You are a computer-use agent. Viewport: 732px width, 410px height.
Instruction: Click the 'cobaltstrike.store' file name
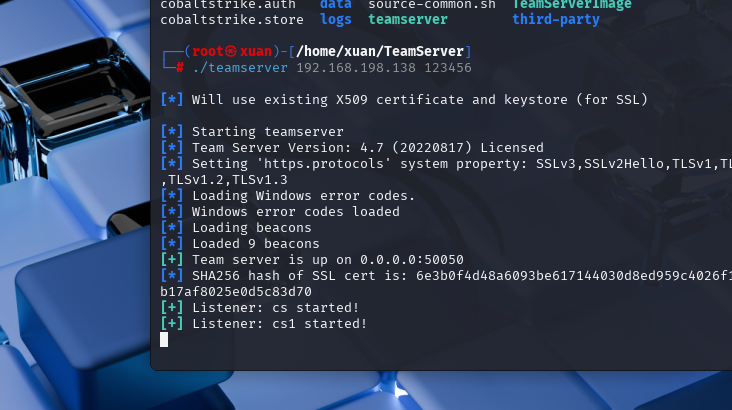[232, 20]
